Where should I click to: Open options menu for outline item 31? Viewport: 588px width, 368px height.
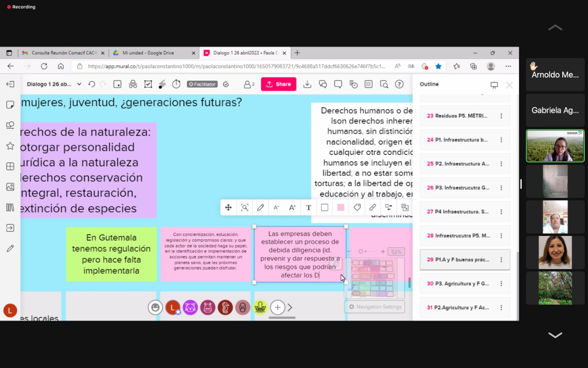tap(501, 307)
